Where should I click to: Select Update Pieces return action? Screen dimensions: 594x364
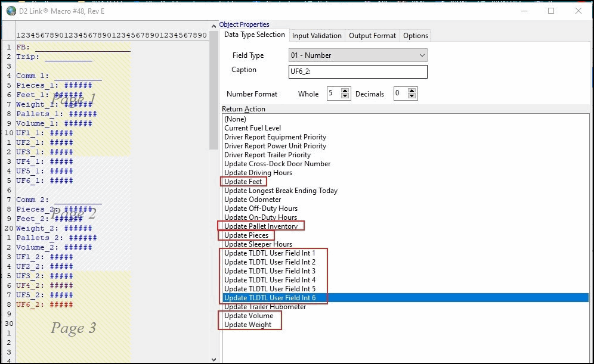click(x=246, y=235)
